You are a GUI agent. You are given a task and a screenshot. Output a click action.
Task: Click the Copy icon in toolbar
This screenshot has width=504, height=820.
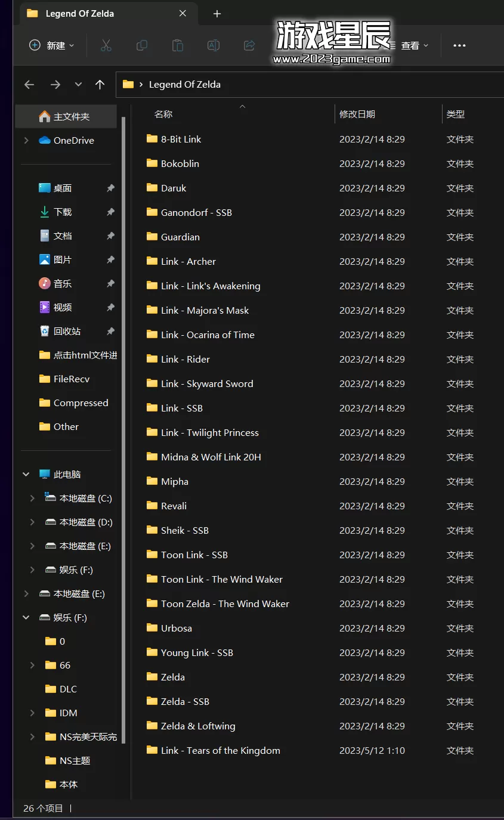click(142, 45)
